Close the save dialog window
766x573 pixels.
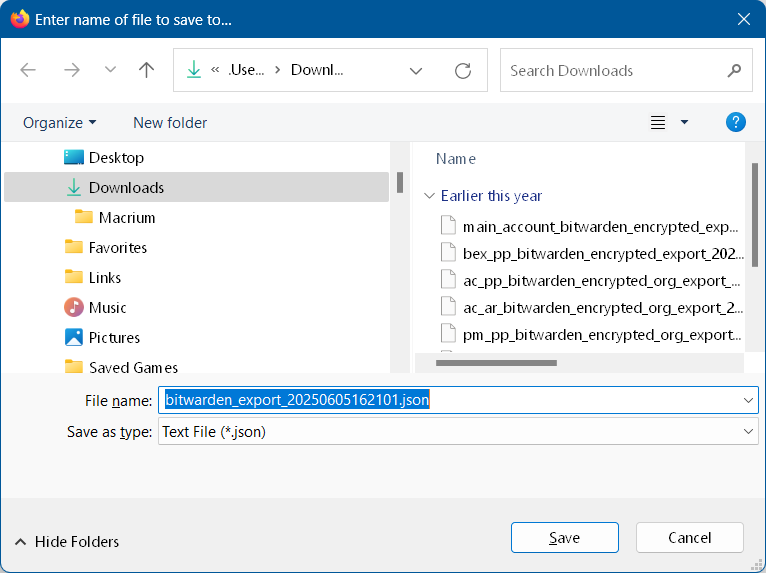pyautogui.click(x=744, y=19)
